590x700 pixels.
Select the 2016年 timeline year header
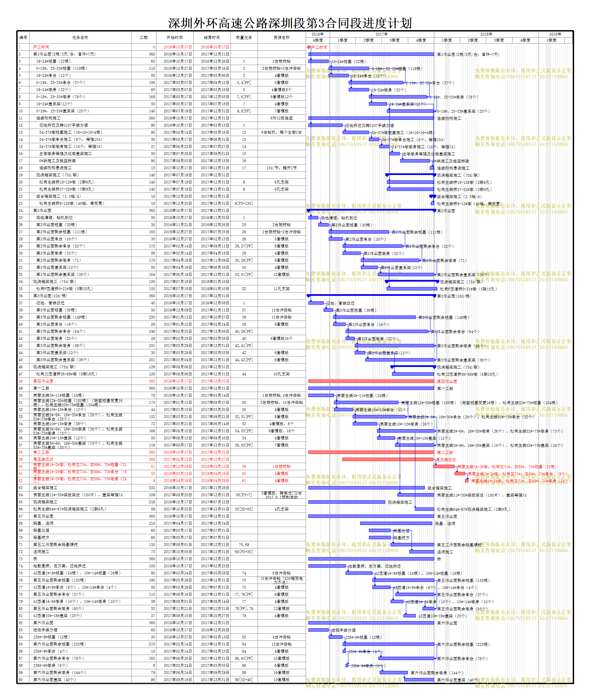coord(318,34)
